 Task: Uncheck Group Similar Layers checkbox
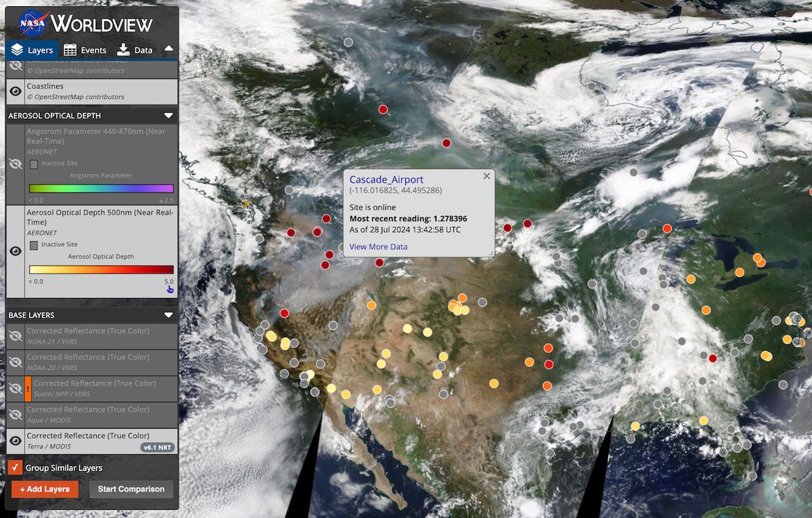(x=16, y=468)
